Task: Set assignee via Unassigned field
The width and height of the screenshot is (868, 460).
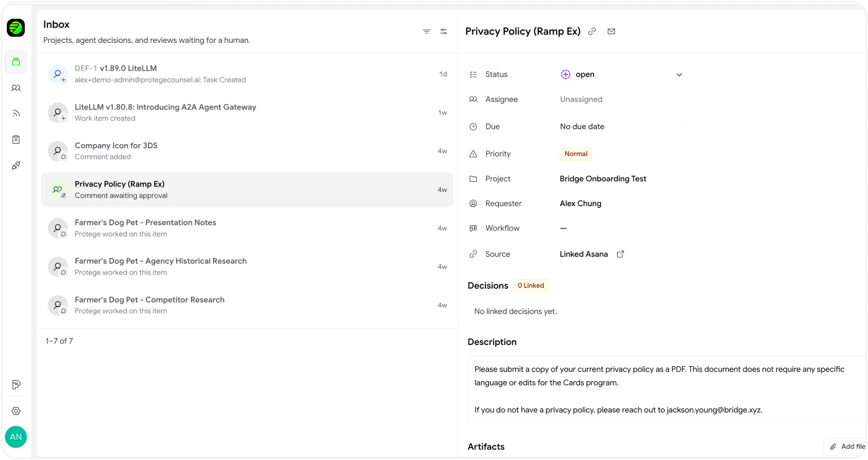Action: 581,99
